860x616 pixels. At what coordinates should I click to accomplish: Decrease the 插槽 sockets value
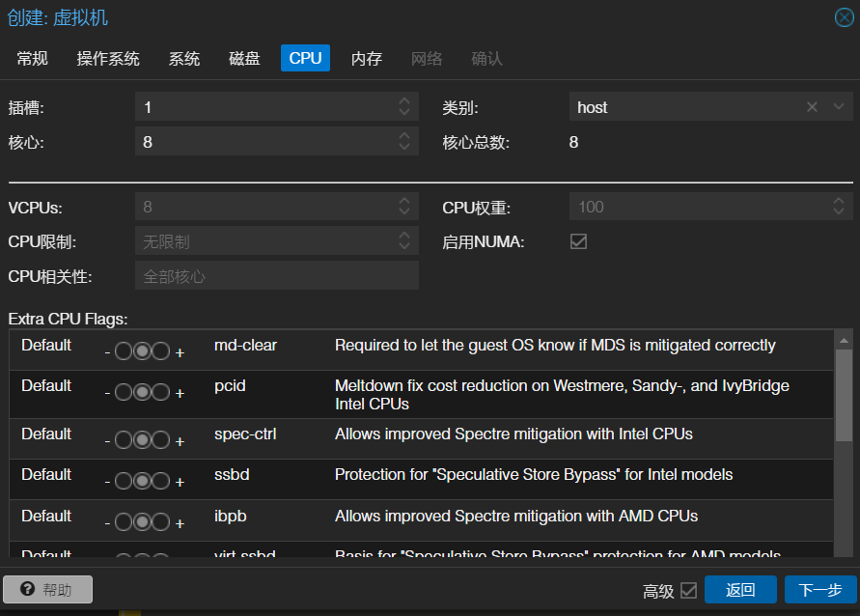pyautogui.click(x=404, y=111)
